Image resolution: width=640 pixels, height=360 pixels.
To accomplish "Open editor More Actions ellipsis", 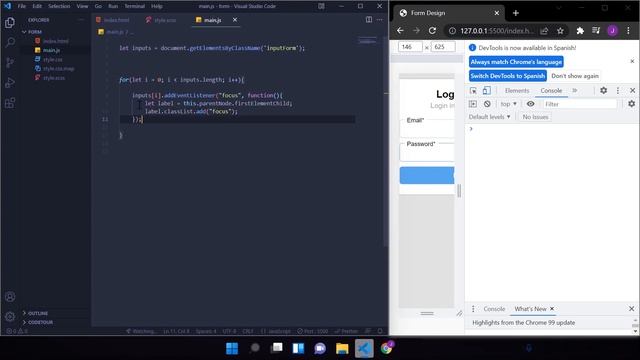I will (x=380, y=20).
